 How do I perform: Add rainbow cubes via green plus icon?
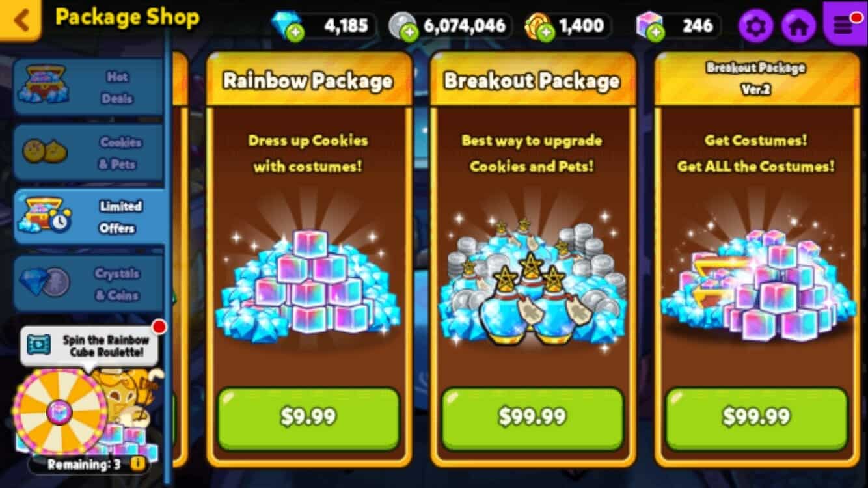pos(656,33)
